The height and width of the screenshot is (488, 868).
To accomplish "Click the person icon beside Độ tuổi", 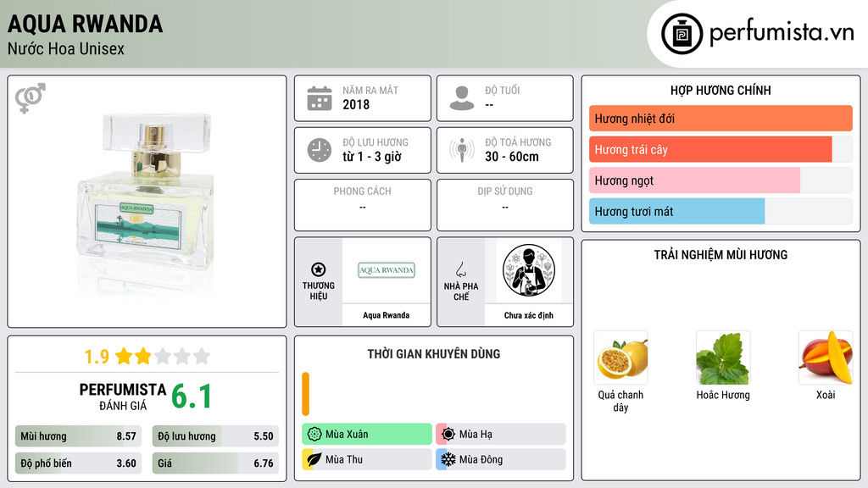I will (462, 98).
